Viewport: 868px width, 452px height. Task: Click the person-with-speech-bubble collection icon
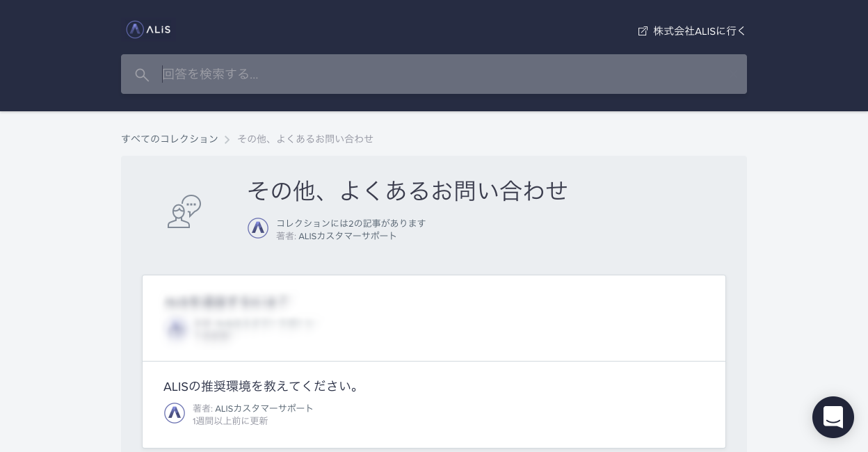pyautogui.click(x=184, y=211)
